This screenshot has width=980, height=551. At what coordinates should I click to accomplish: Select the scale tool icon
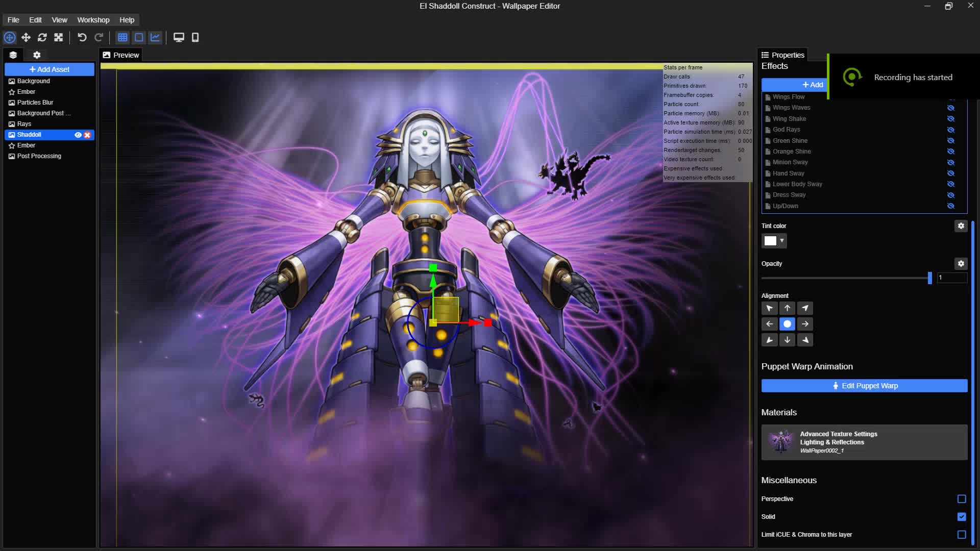[x=59, y=37]
